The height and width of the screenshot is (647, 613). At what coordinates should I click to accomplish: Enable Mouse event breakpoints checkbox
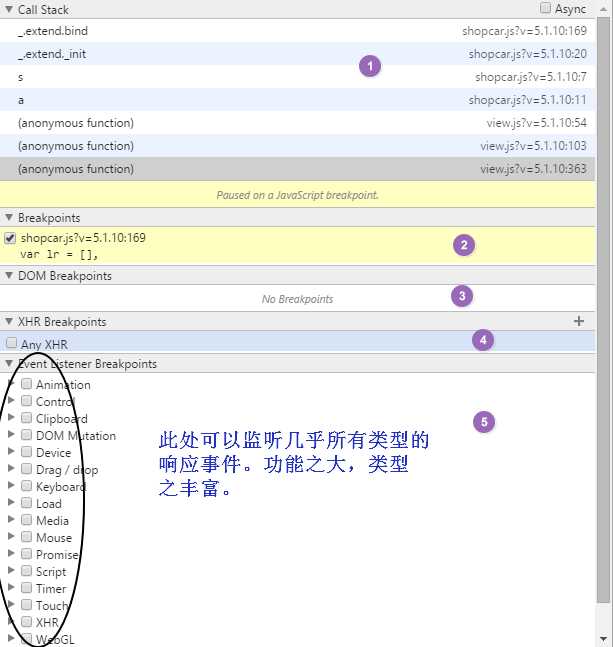(26, 537)
